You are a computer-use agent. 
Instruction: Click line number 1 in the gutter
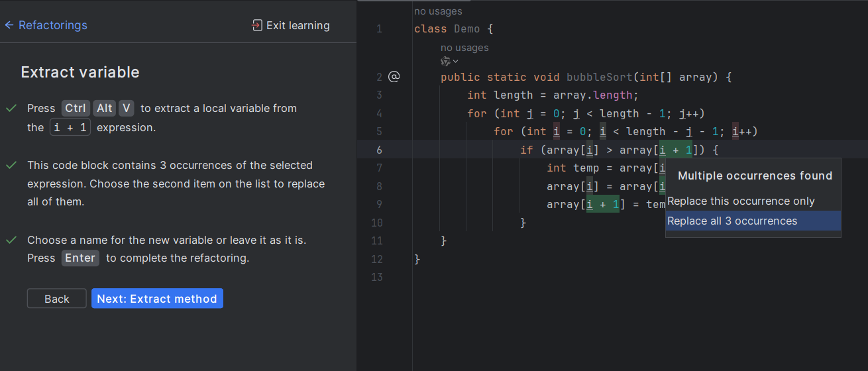click(379, 29)
